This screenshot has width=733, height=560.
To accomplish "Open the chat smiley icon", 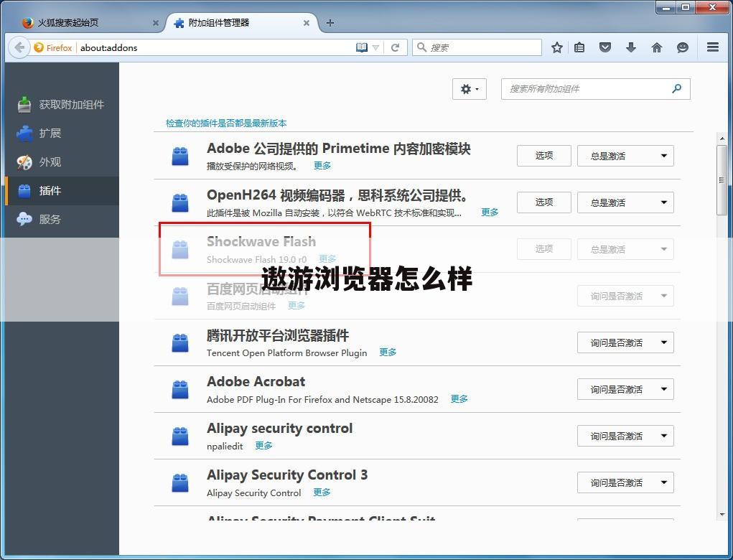I will 683,47.
